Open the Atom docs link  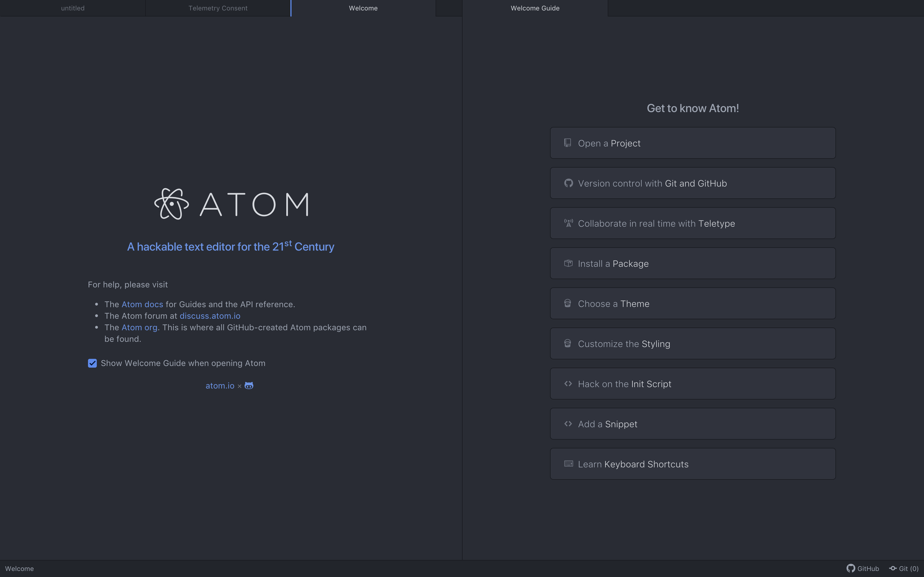point(142,304)
